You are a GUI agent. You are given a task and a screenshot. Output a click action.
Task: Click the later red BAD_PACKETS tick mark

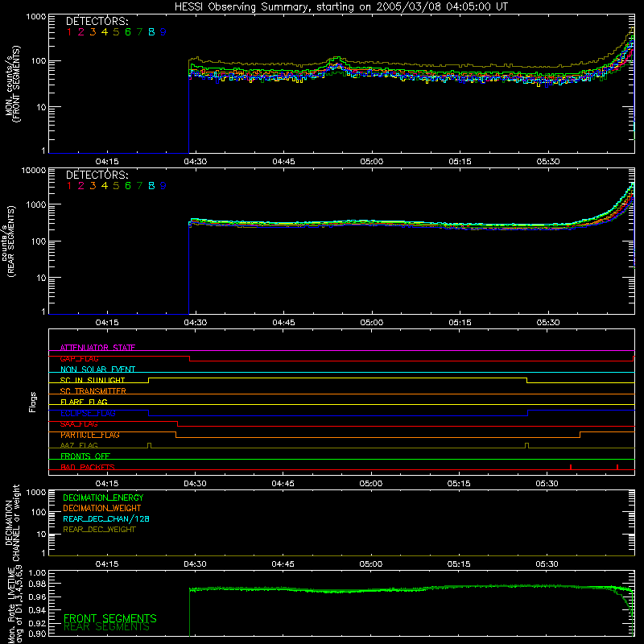pos(617,467)
